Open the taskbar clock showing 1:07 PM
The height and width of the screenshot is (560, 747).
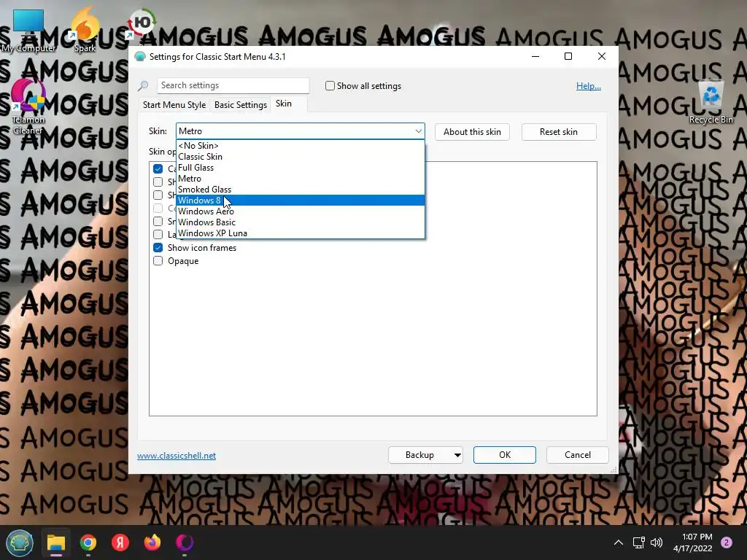click(x=693, y=542)
